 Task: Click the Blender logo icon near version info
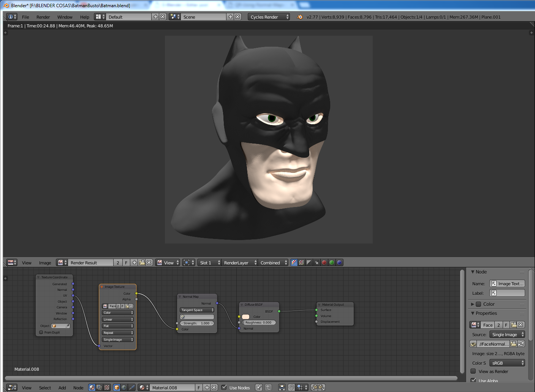click(x=300, y=17)
